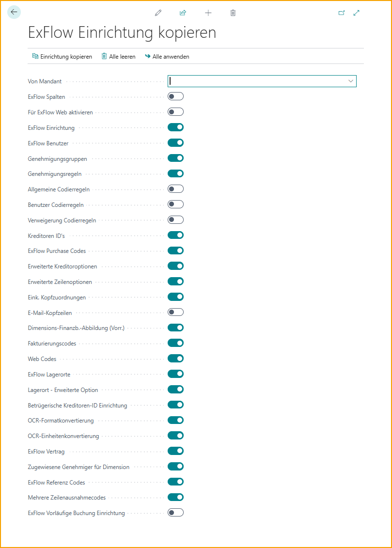Click the trash icon beside Alle leeren
The image size is (392, 548).
[103, 56]
